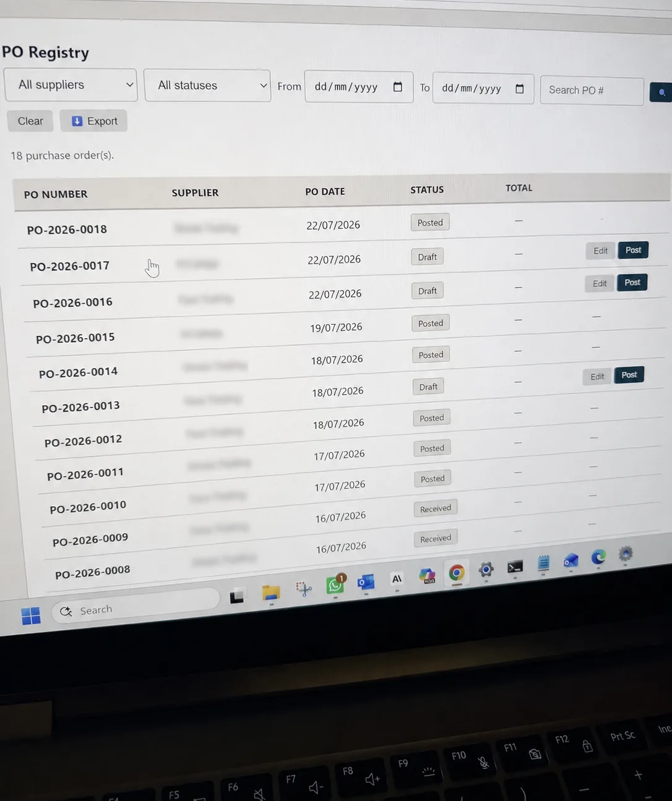Select PO number PO-2026-0010

coord(88,507)
